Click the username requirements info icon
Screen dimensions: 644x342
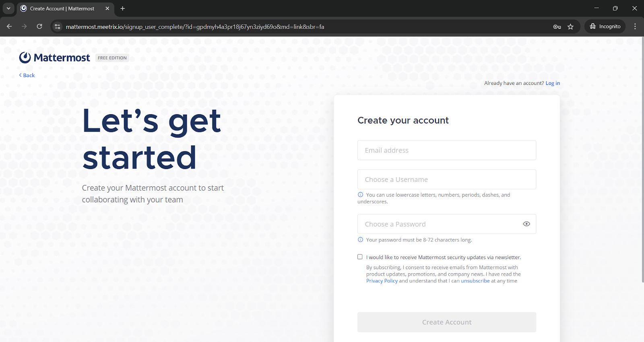coord(359,194)
